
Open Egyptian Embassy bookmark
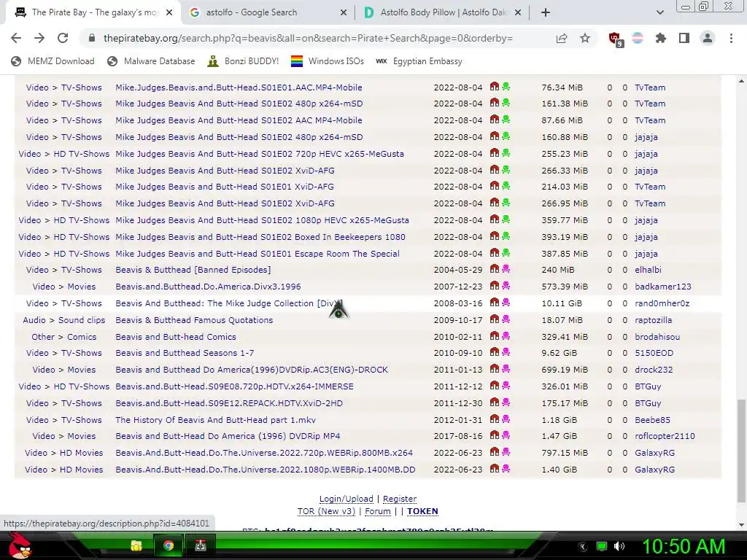point(419,61)
